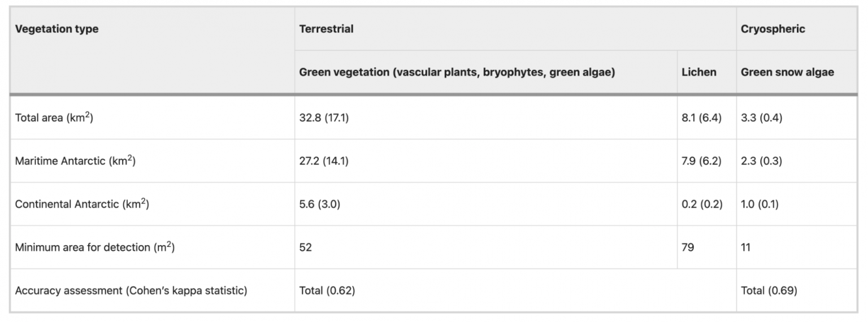The image size is (868, 322).
Task: Click the Green vegetation subheader
Action: (x=485, y=72)
